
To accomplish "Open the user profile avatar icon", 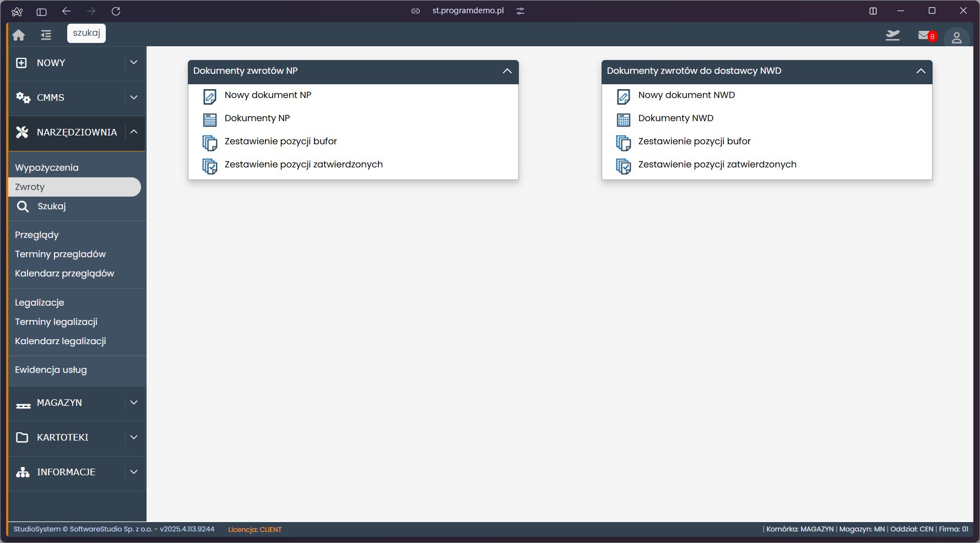I will pos(956,37).
